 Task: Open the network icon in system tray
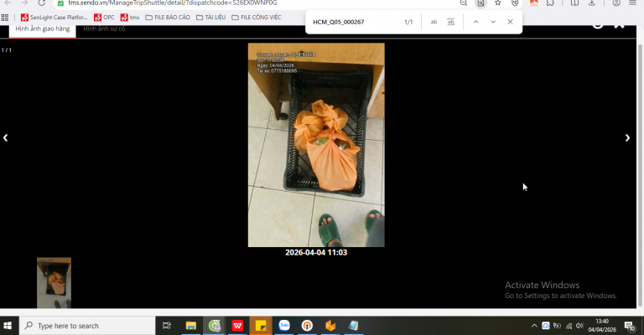[569, 326]
